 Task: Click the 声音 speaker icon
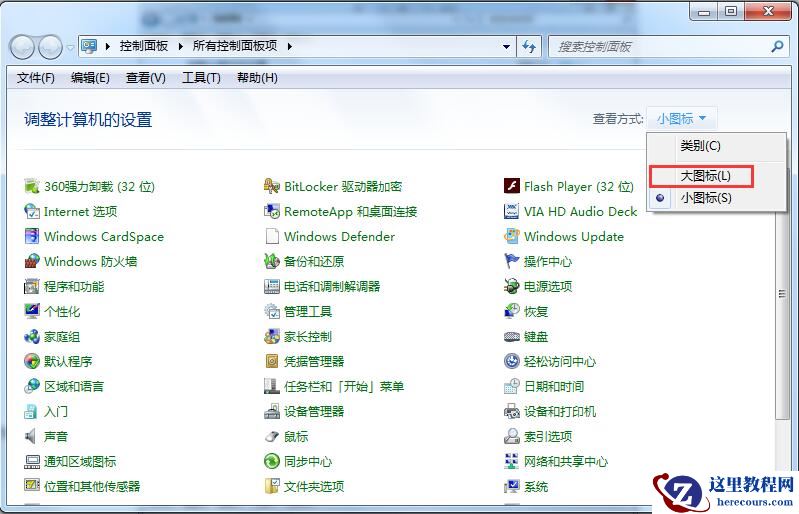click(x=32, y=436)
